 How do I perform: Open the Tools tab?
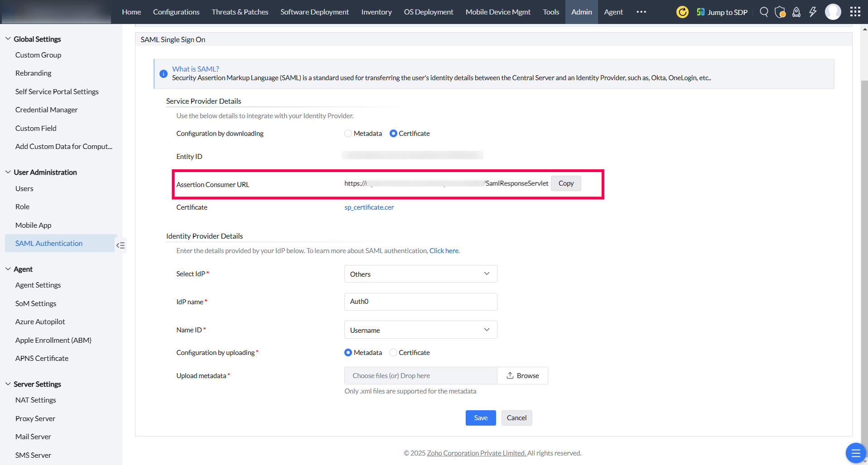point(551,12)
